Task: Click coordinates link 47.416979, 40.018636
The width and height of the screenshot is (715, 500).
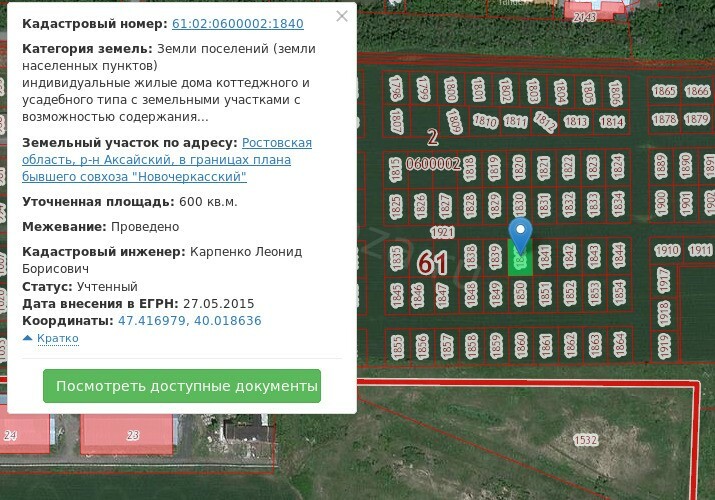Action: (189, 321)
